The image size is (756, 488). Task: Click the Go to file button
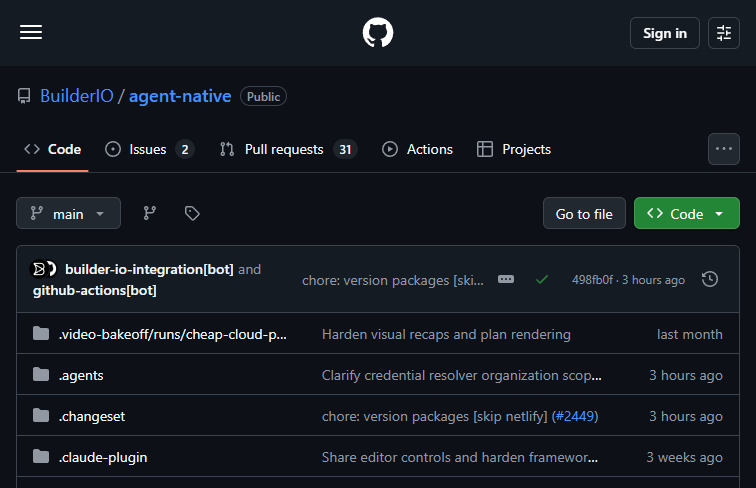[x=584, y=213]
